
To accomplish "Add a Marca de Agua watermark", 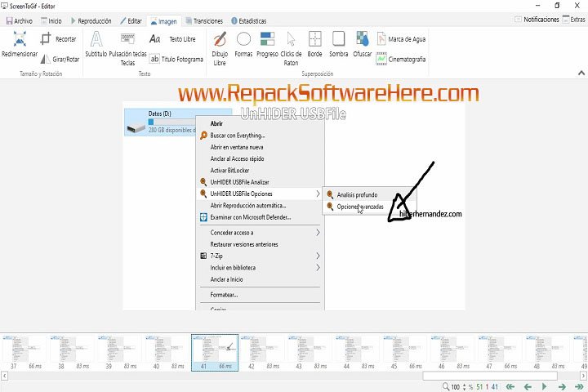I will click(401, 38).
